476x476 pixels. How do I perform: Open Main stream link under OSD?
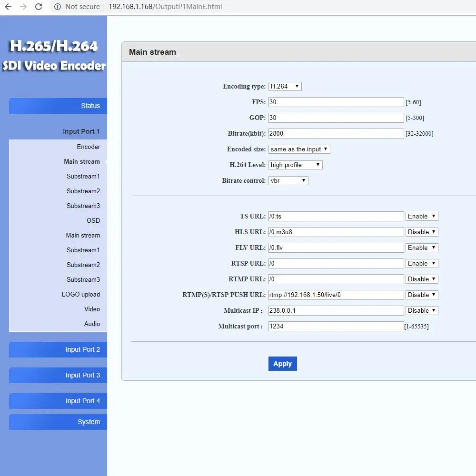coord(83,235)
